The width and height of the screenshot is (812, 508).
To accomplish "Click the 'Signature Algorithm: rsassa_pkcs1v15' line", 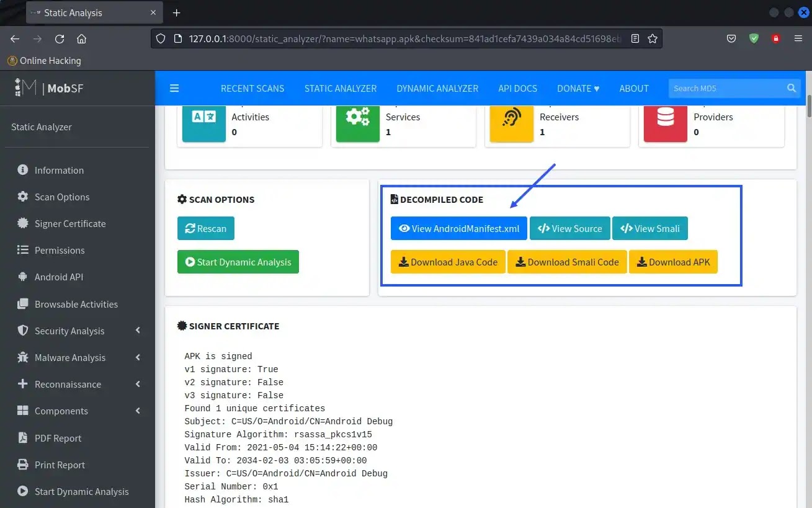I will coord(278,434).
